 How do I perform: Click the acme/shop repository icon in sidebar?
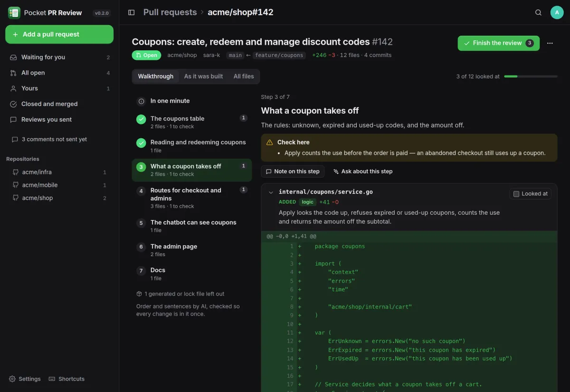pos(15,198)
